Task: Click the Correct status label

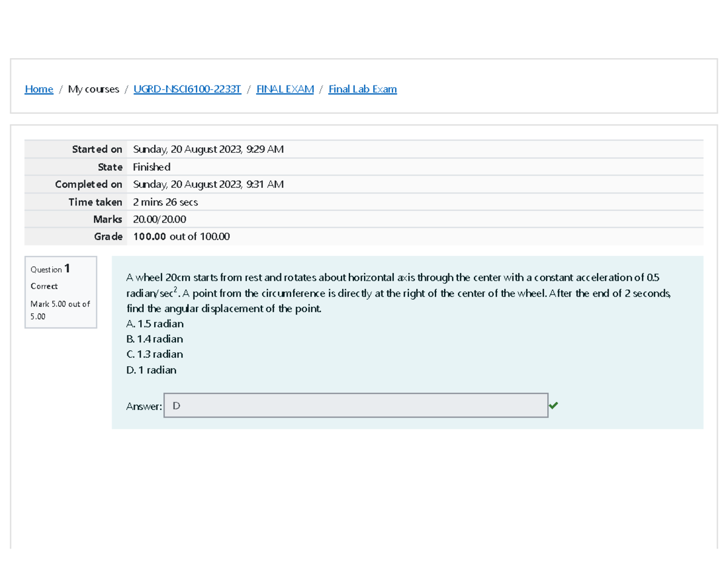Action: pyautogui.click(x=44, y=286)
